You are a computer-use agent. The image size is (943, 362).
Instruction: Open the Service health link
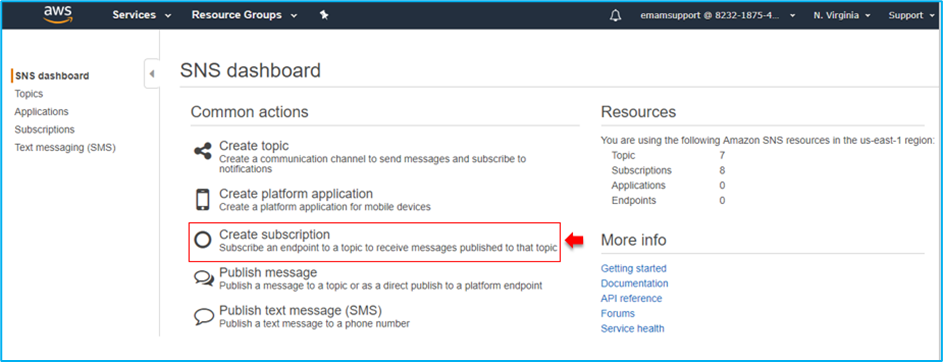(633, 328)
